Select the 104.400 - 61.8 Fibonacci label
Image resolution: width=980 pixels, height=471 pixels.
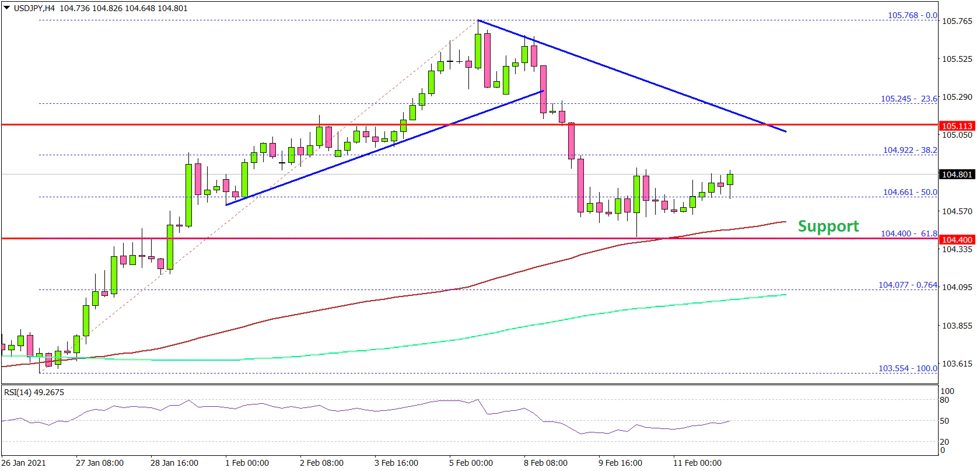[909, 233]
